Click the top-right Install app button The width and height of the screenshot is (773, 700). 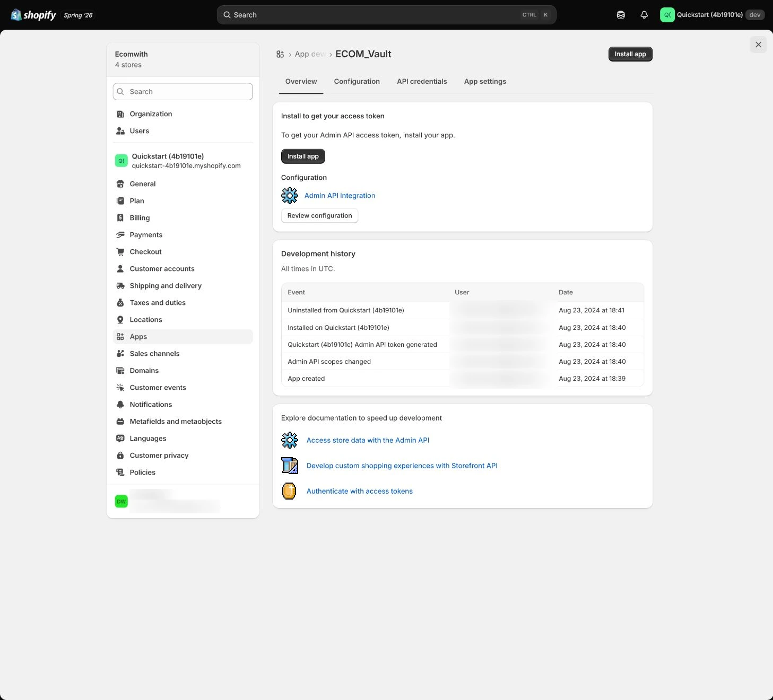pos(630,54)
